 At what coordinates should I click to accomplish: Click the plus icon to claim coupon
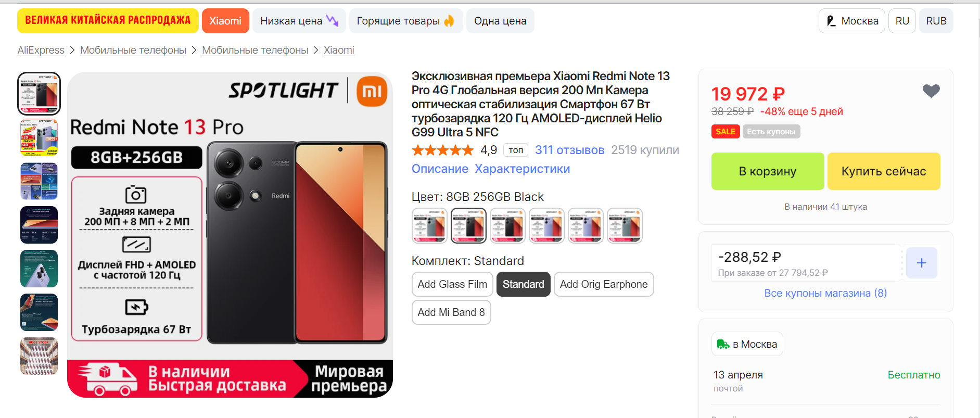click(921, 263)
